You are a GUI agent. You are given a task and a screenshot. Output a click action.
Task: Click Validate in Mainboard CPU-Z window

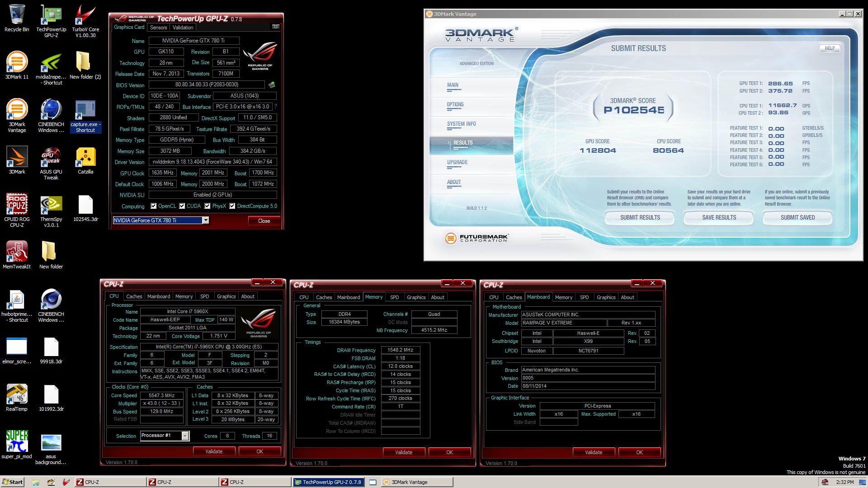click(594, 452)
